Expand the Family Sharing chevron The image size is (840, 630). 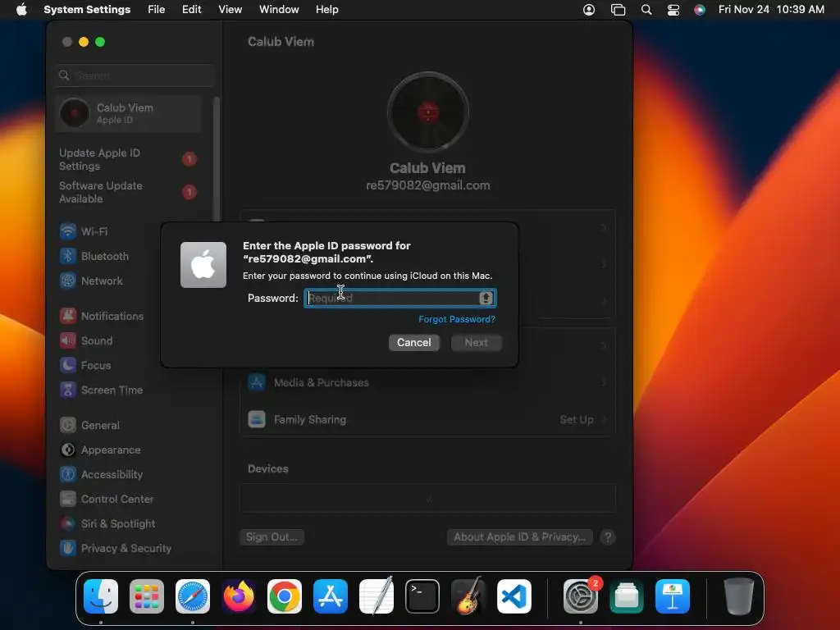(604, 420)
